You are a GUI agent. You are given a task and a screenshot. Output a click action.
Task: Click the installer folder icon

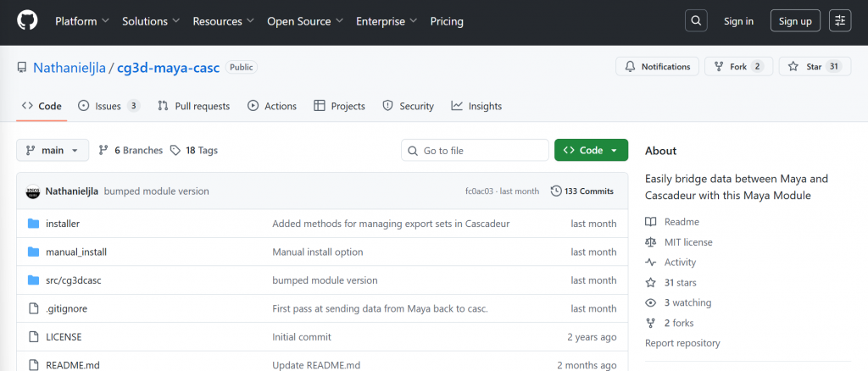click(x=34, y=224)
